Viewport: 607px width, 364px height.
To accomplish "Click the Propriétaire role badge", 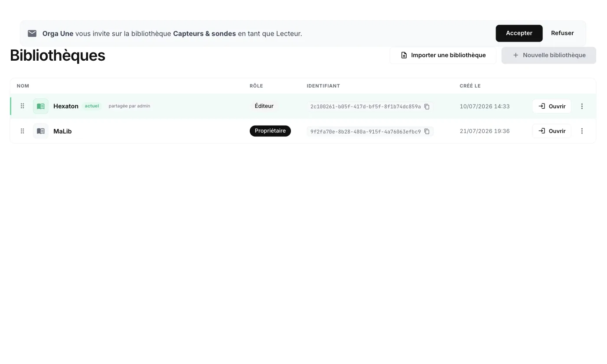I will point(270,131).
